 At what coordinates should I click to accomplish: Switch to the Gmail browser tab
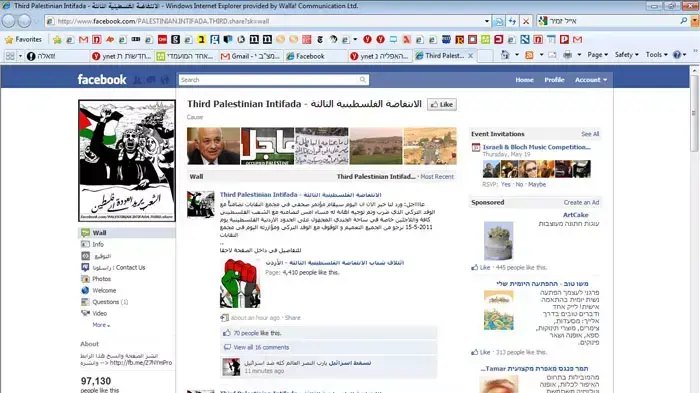[250, 56]
